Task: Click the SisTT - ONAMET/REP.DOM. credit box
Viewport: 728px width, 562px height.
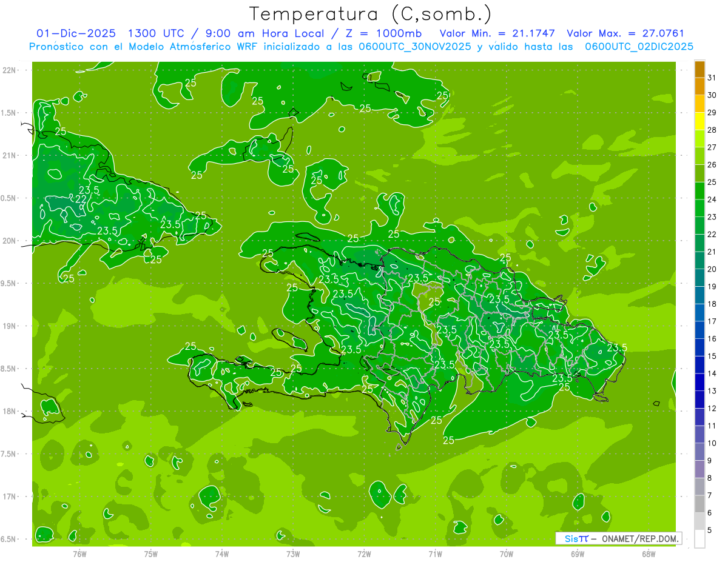Action: coord(618,538)
